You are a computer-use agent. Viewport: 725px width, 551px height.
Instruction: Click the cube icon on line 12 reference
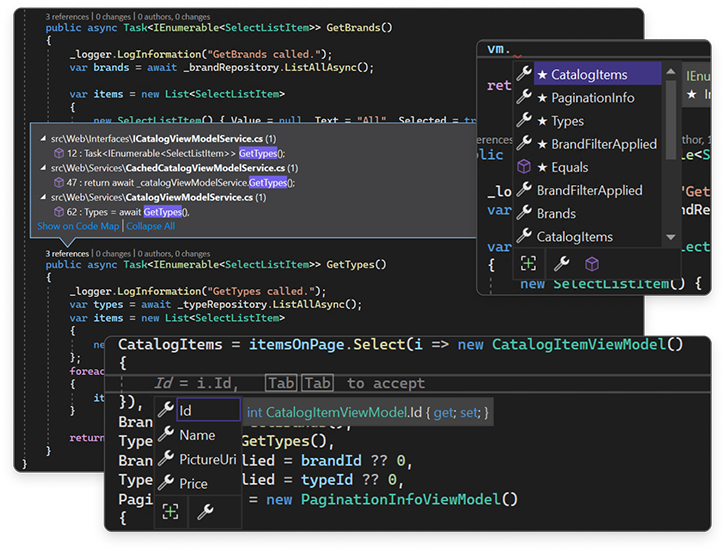[x=56, y=153]
